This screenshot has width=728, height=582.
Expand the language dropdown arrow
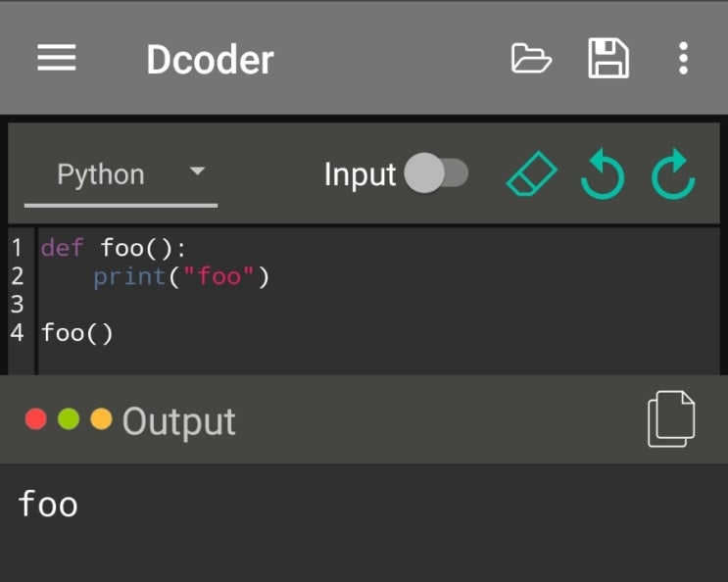[x=197, y=171]
